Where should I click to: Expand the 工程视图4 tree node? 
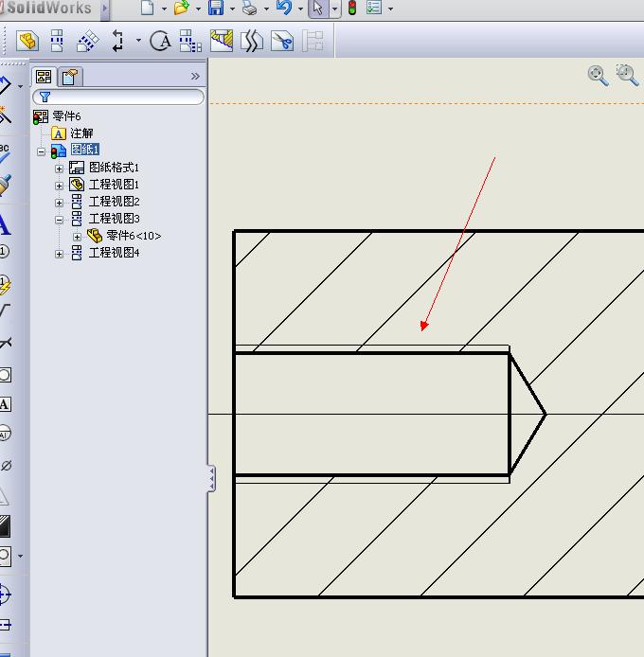point(59,254)
